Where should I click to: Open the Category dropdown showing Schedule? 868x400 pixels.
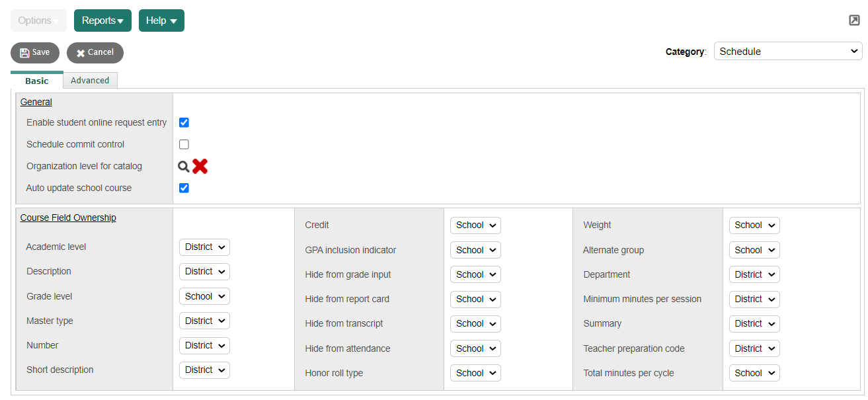coord(787,51)
